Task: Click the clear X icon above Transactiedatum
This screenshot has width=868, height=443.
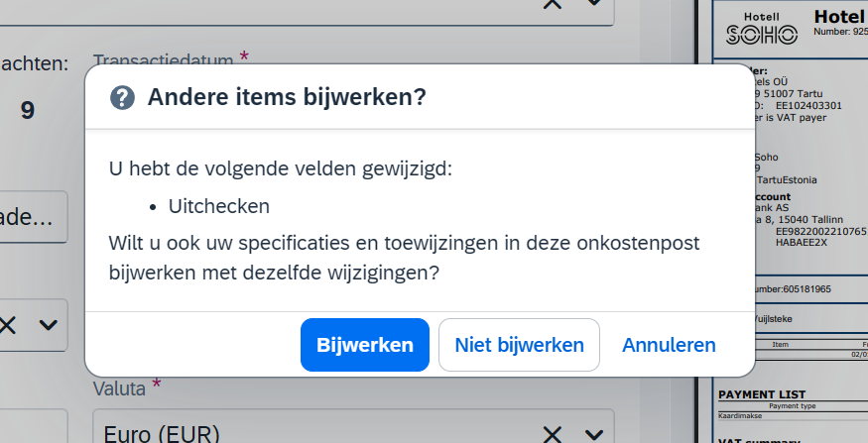Action: coord(552,4)
